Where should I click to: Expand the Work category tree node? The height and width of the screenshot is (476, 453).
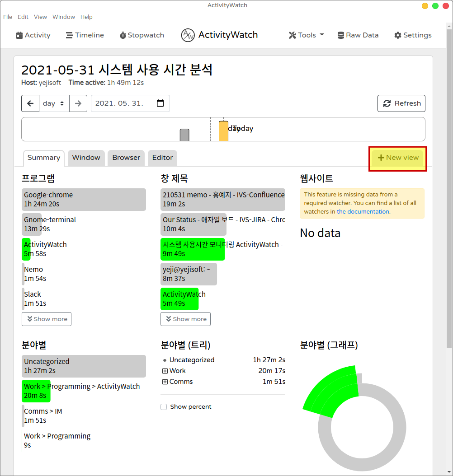click(x=165, y=371)
